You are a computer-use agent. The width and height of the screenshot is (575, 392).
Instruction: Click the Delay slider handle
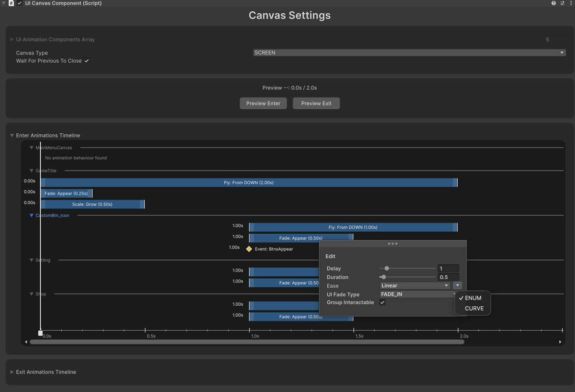387,269
